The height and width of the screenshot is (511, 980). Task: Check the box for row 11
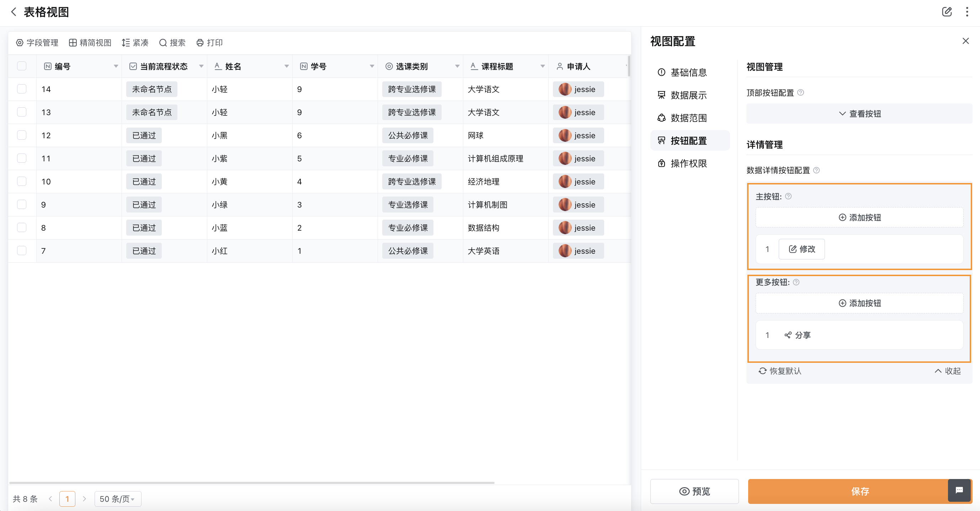coord(22,158)
